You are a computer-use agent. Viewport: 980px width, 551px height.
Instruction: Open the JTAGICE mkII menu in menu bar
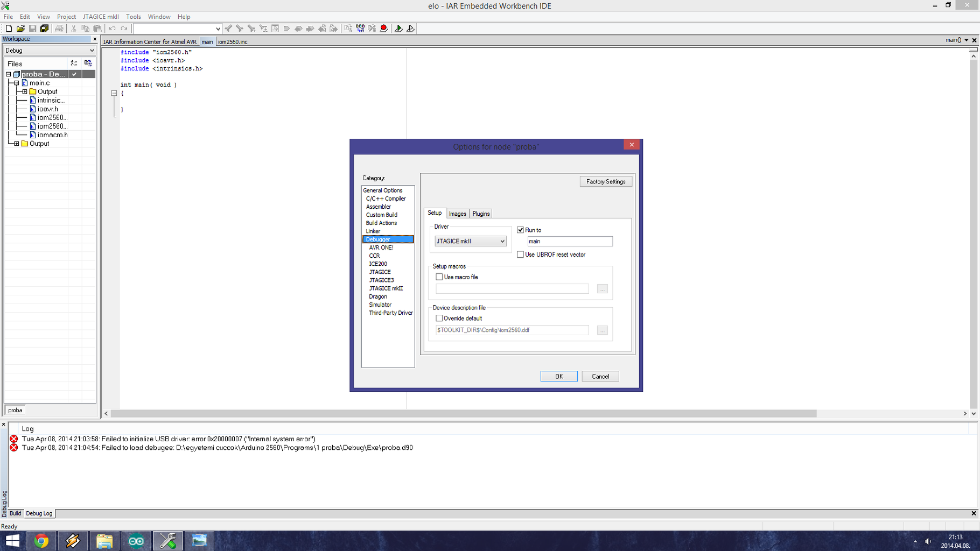tap(101, 17)
